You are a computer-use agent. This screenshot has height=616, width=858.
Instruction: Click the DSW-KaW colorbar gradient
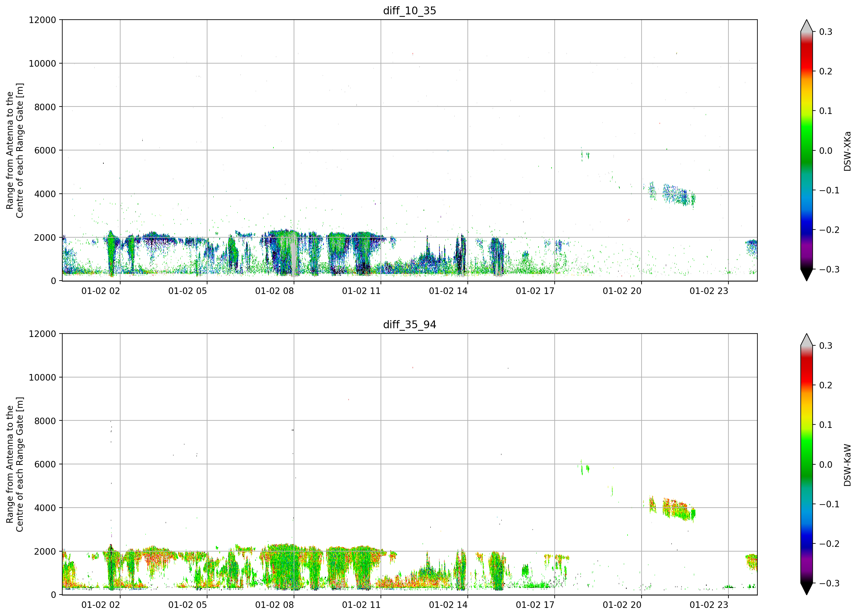tap(807, 464)
